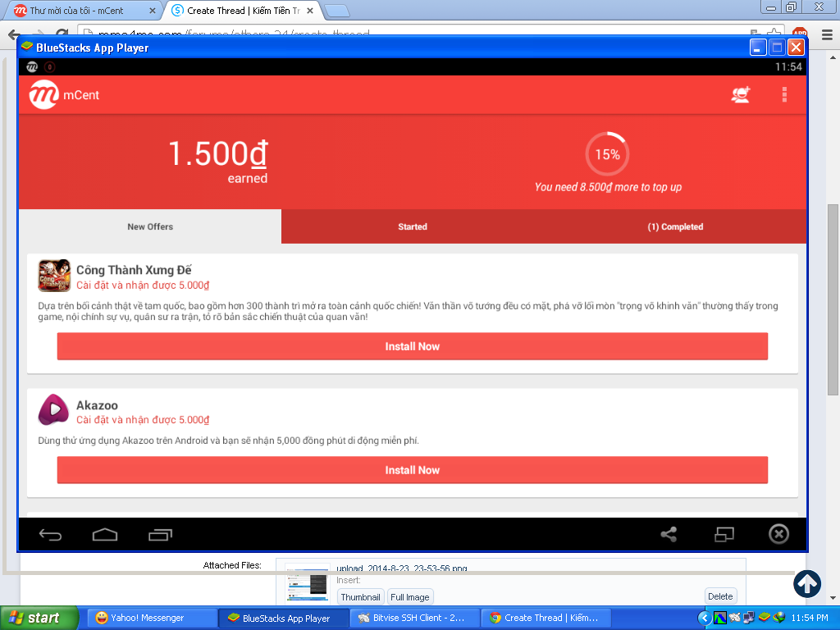This screenshot has height=630, width=840.
Task: Click the Chrome back arrow
Action: 14,35
